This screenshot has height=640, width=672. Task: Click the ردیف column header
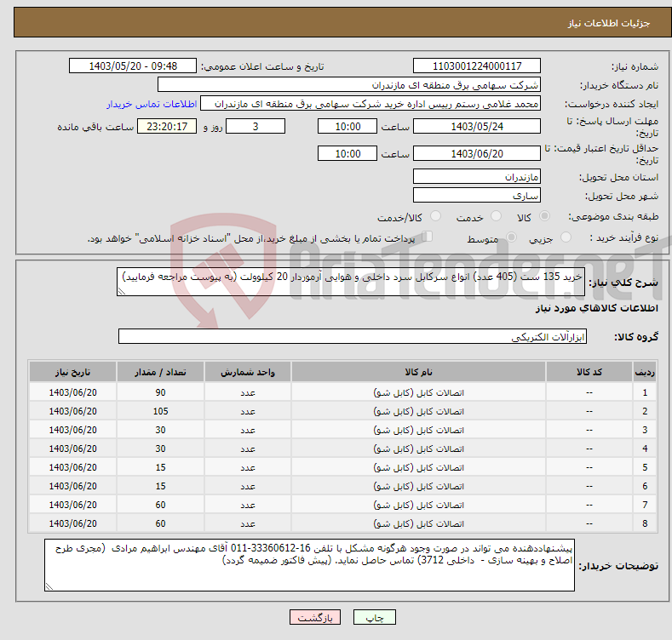pos(645,372)
